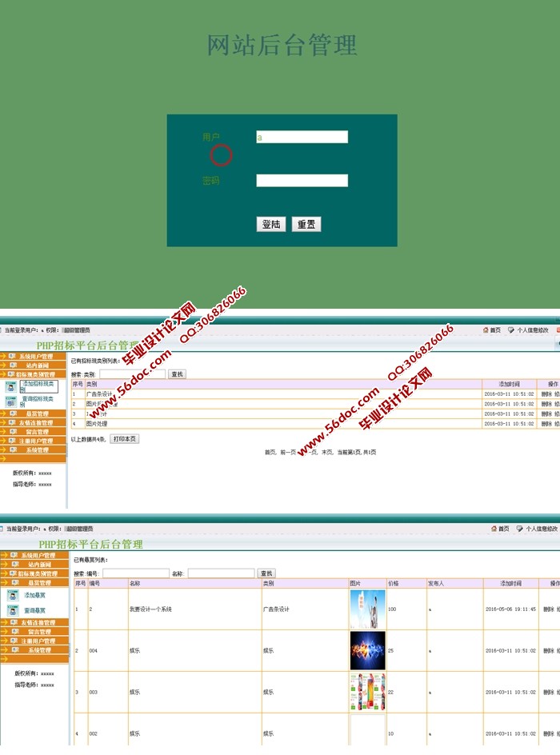560x755 pixels.
Task: Click the 添加招标类别 icon in the sidebar
Action: pos(10,386)
